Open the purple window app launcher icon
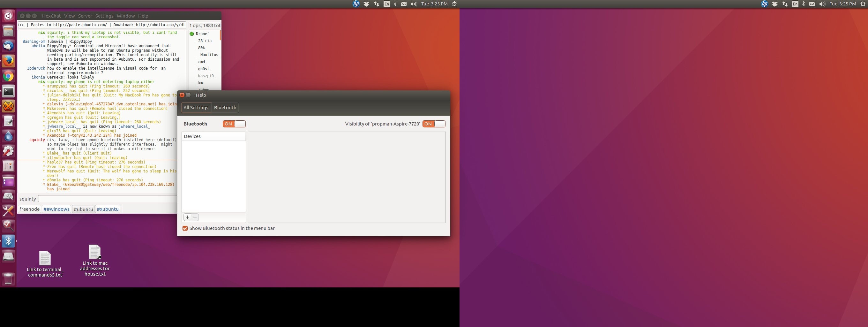The height and width of the screenshot is (327, 868). 8,181
